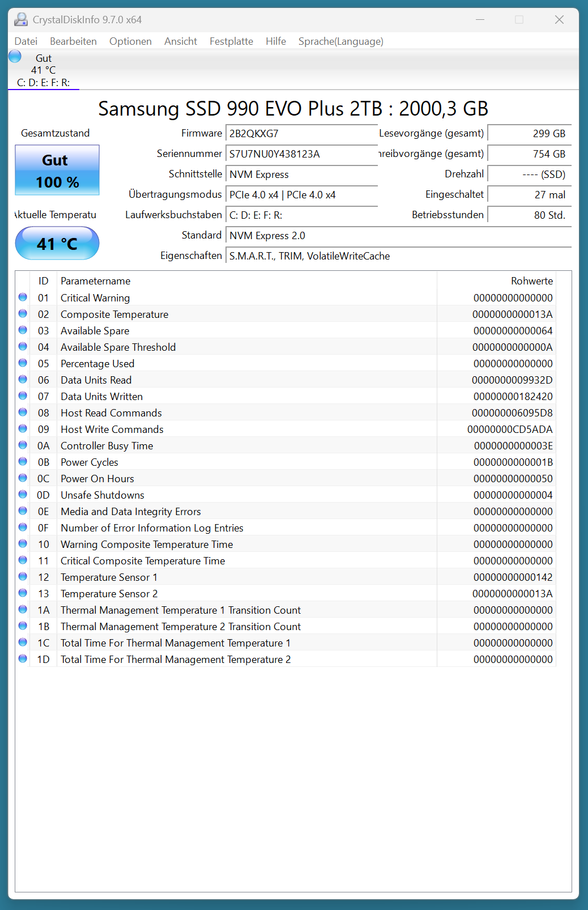Click the Gut 100 % health status button

pyautogui.click(x=57, y=170)
